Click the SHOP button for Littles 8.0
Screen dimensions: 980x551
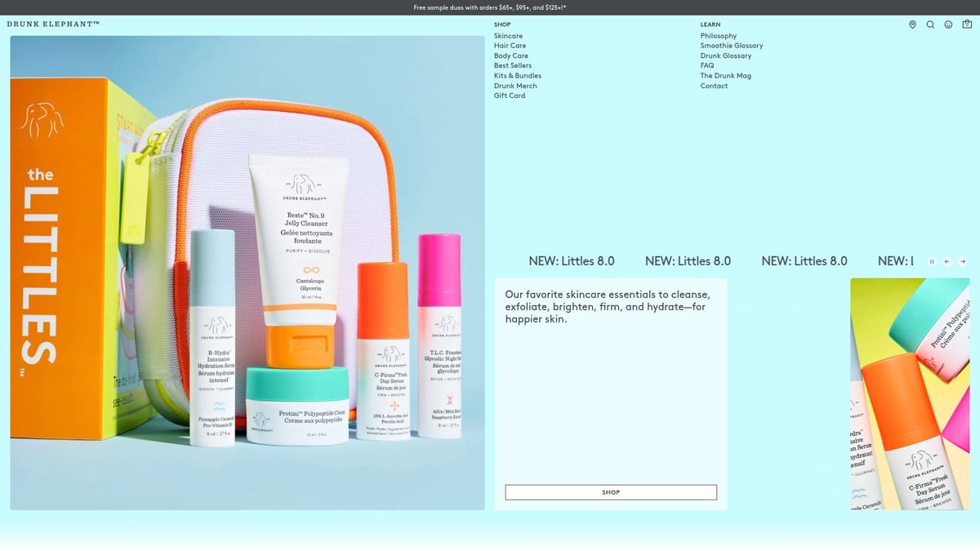tap(610, 492)
